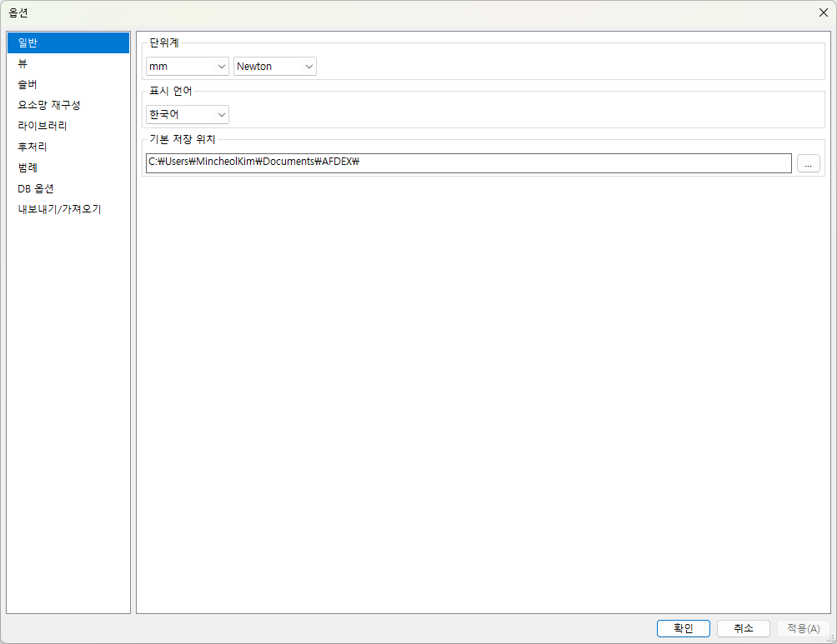Screen dimensions: 837x644
Task: Expand the Newton force unit dropdown
Action: click(x=275, y=66)
